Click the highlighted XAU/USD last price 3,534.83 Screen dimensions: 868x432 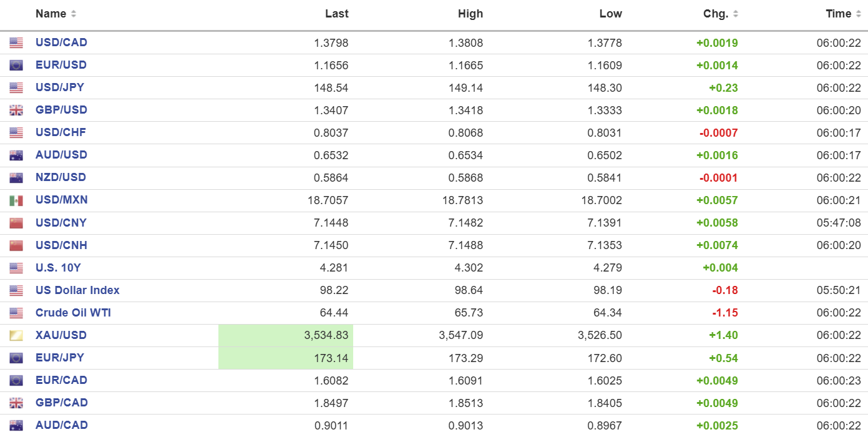pyautogui.click(x=326, y=335)
